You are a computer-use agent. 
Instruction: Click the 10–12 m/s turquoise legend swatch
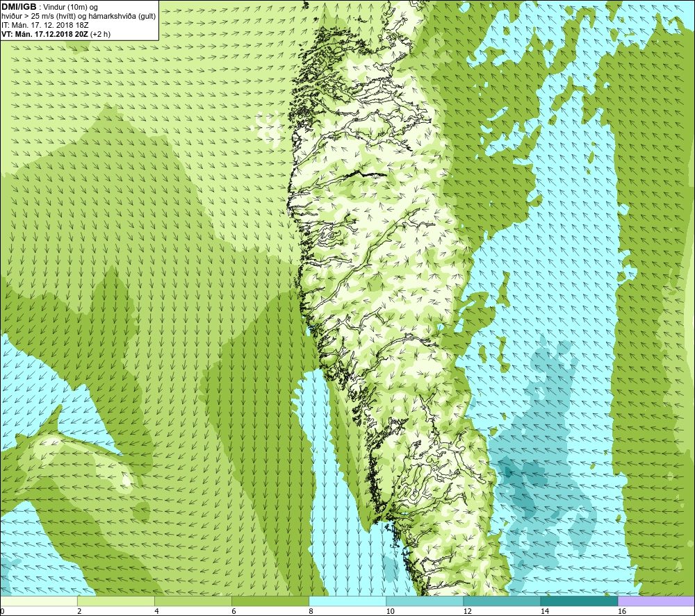pos(425,601)
